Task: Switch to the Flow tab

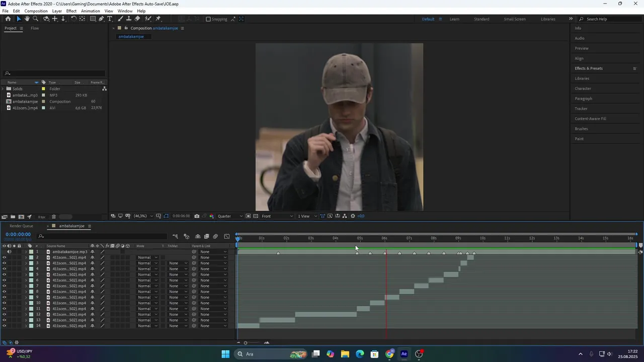Action: 35,28
